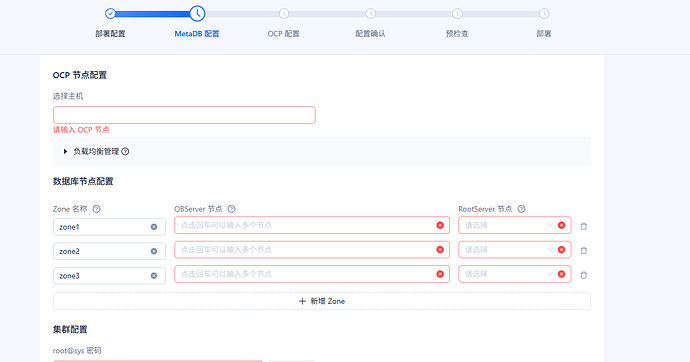This screenshot has height=362, width=690.
Task: Click the OCP 配置 step clock icon
Action: click(284, 14)
